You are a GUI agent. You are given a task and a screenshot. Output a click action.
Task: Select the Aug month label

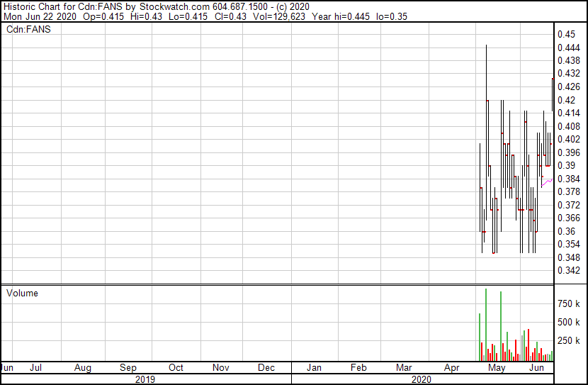pyautogui.click(x=82, y=367)
